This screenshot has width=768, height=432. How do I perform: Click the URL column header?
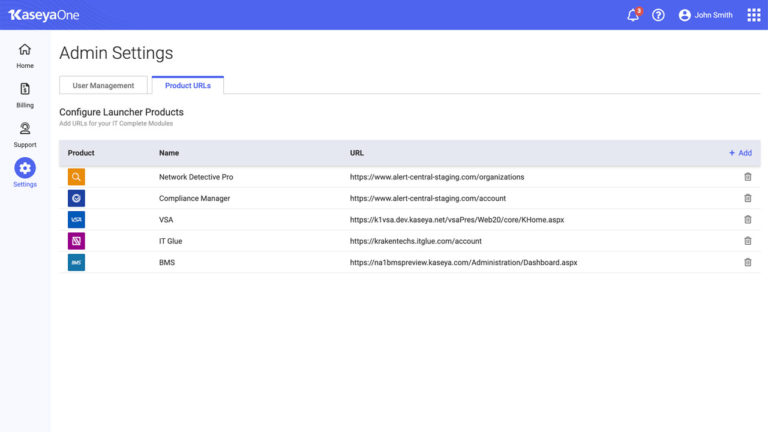[357, 153]
